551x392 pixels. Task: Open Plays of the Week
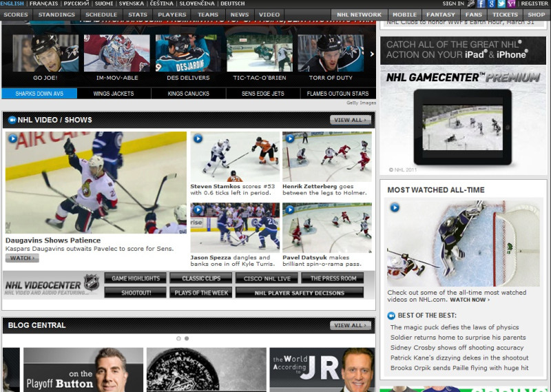point(201,293)
